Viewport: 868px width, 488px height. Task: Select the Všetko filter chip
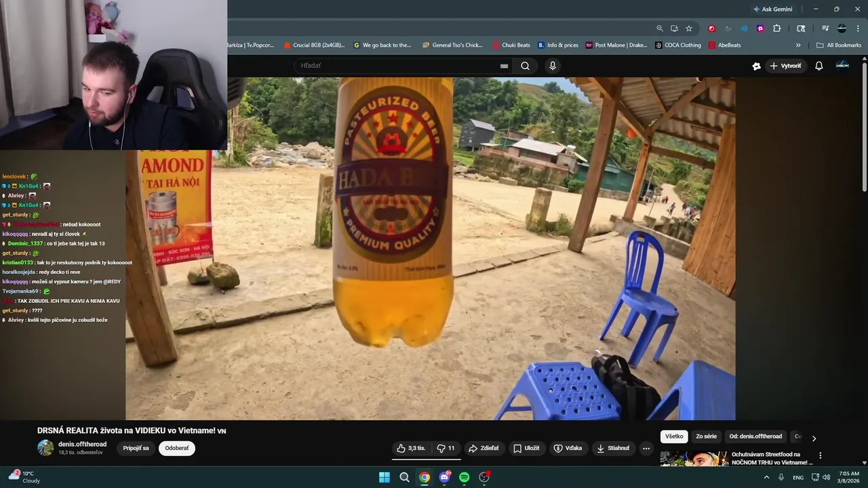pos(674,436)
